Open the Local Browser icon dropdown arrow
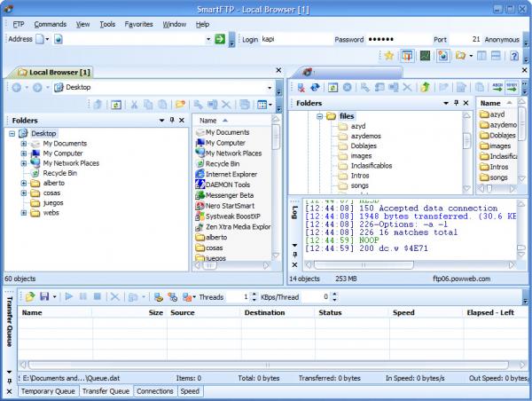Screen dimensions: 532x401 471,56
